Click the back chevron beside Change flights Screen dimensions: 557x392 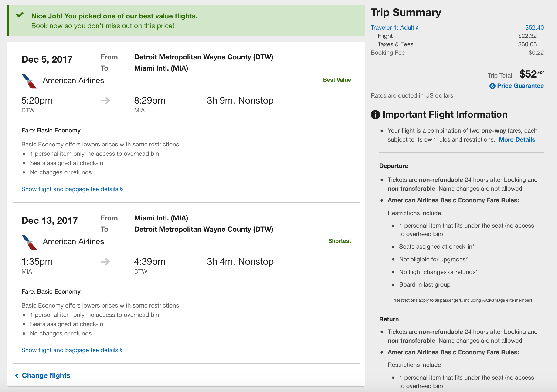17,376
